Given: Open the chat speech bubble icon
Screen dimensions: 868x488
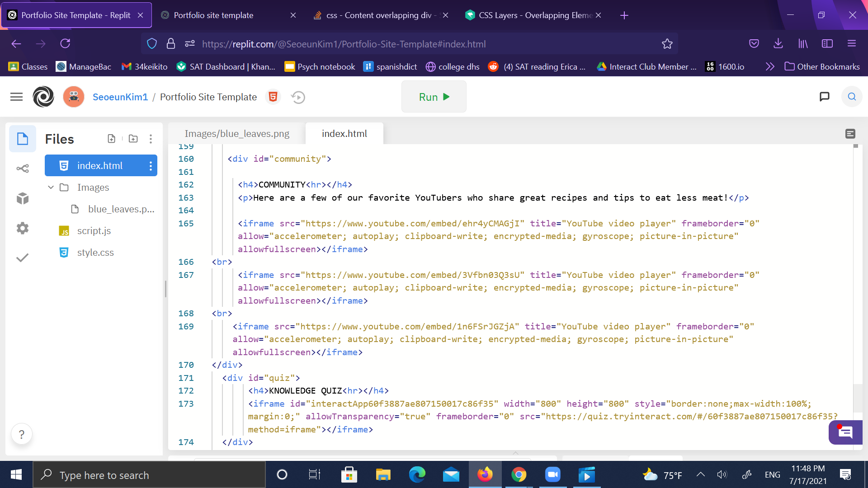Looking at the screenshot, I should click(825, 97).
